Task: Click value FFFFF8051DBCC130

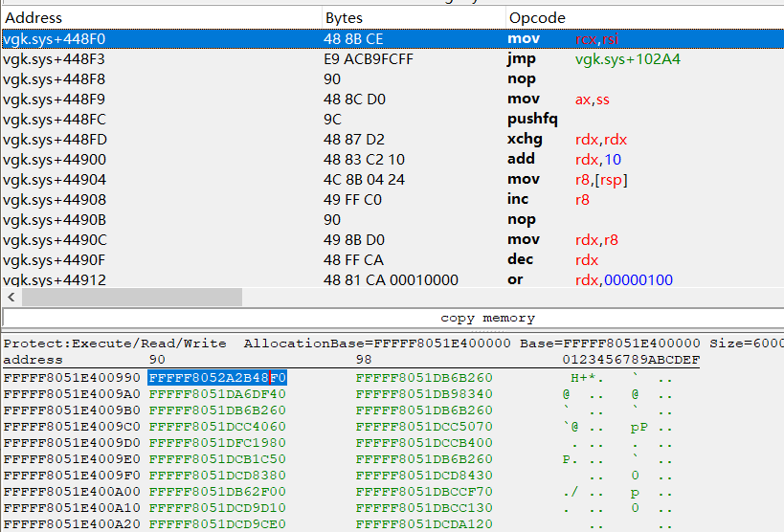Action: pos(424,507)
